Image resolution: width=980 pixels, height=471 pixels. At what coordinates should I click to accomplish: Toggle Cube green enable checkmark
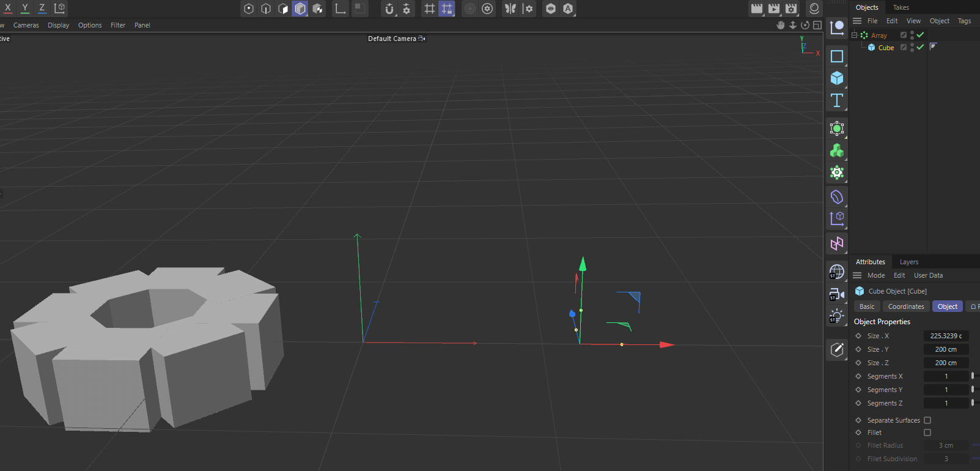pyautogui.click(x=920, y=47)
